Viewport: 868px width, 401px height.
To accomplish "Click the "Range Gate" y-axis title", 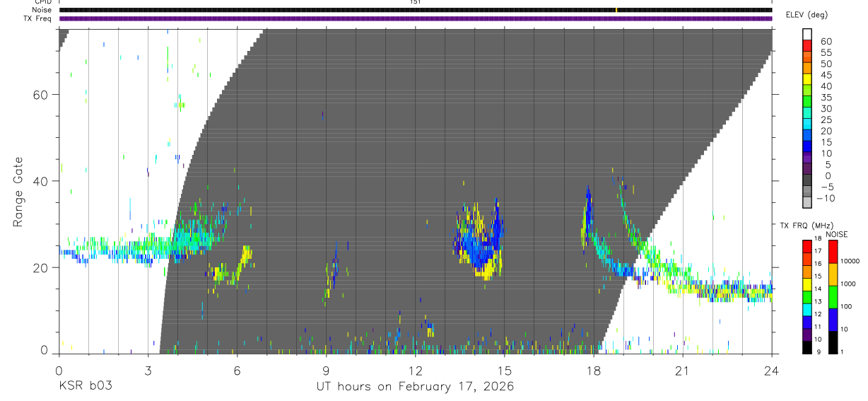I will click(x=18, y=192).
